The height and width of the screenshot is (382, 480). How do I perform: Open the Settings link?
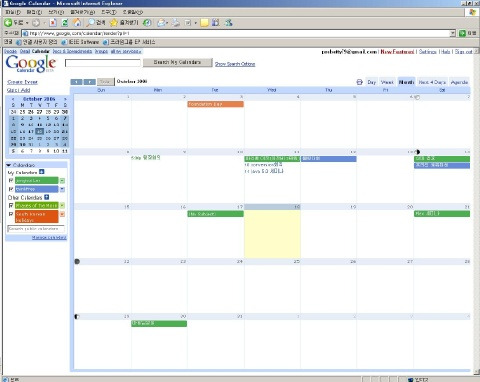(428, 52)
